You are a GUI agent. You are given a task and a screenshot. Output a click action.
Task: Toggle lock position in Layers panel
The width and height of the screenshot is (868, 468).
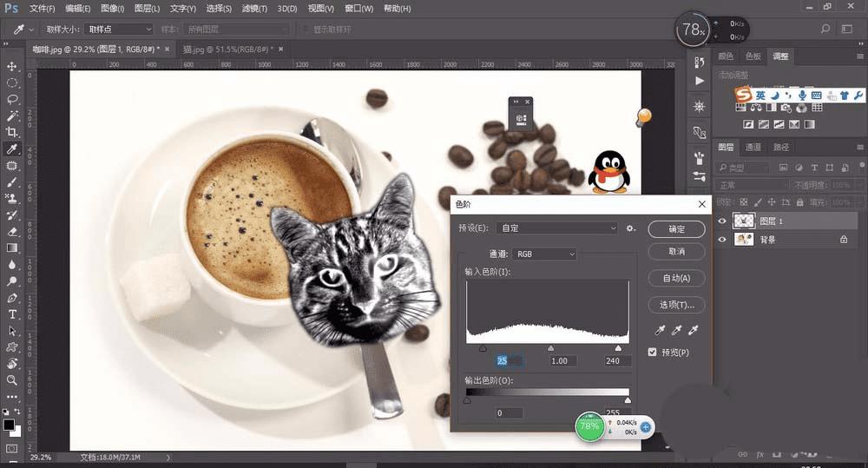point(772,202)
